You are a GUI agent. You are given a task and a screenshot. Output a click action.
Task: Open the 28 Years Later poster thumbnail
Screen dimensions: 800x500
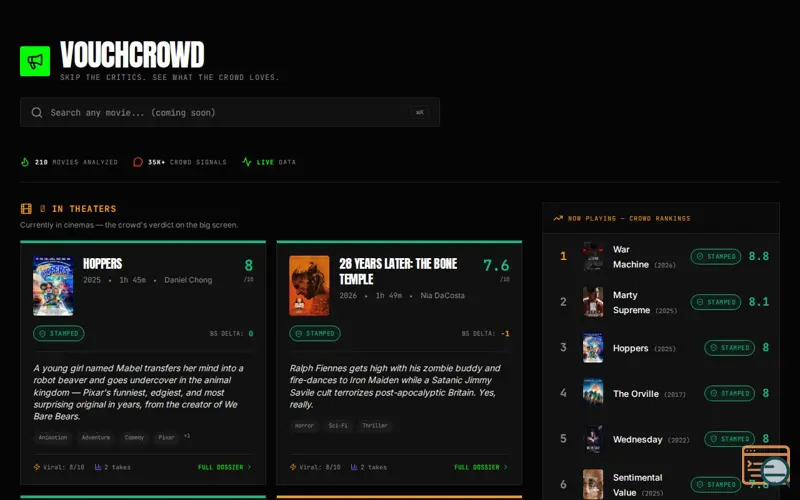click(309, 286)
